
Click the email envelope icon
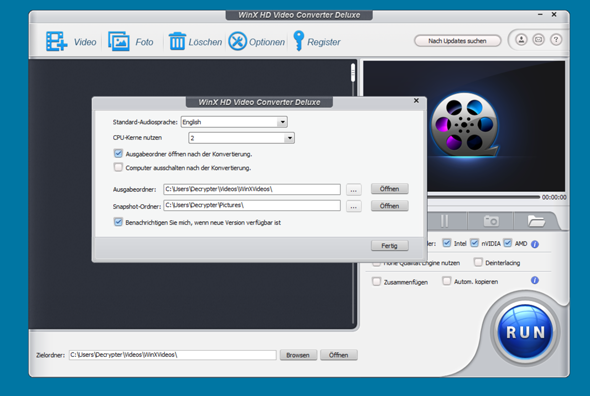[538, 40]
